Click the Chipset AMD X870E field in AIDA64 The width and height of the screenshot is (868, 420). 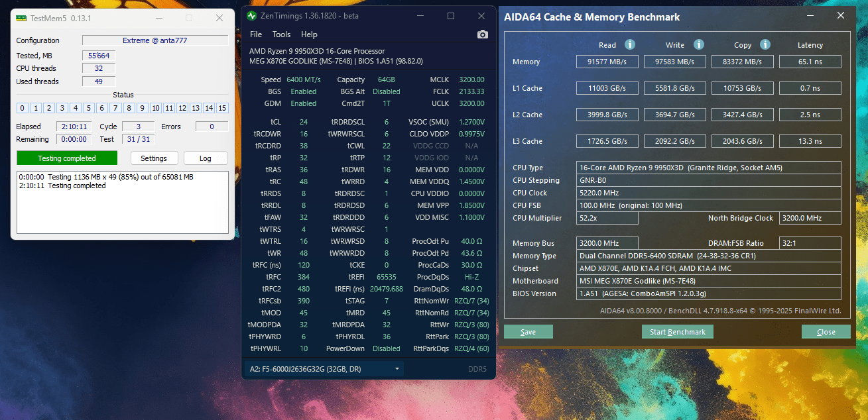(709, 268)
